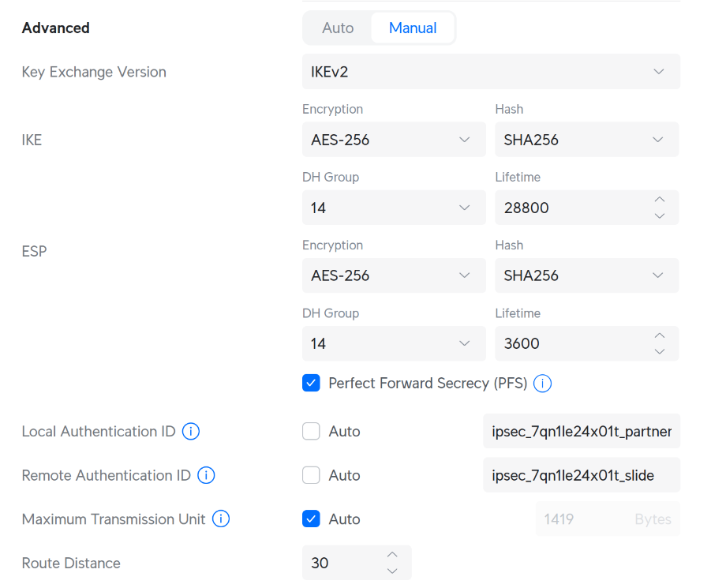Open info tooltip for Perfect Forward Secrecy
This screenshot has height=588, width=726.
(542, 384)
